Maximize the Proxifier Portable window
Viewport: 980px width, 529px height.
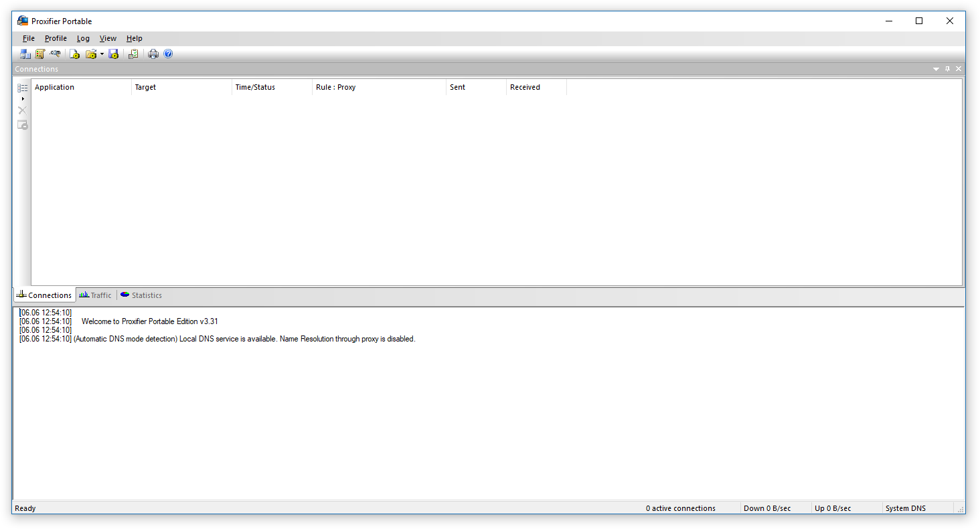click(x=919, y=21)
